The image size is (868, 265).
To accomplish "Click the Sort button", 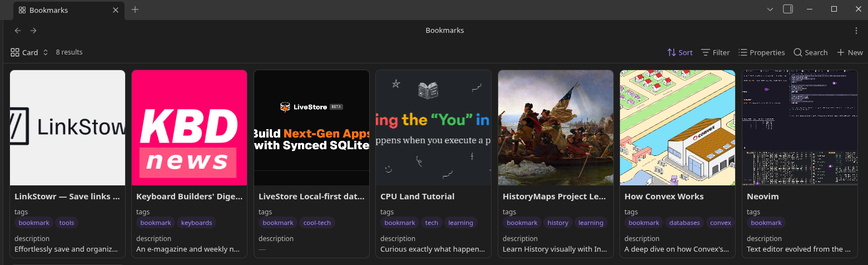I will [680, 52].
